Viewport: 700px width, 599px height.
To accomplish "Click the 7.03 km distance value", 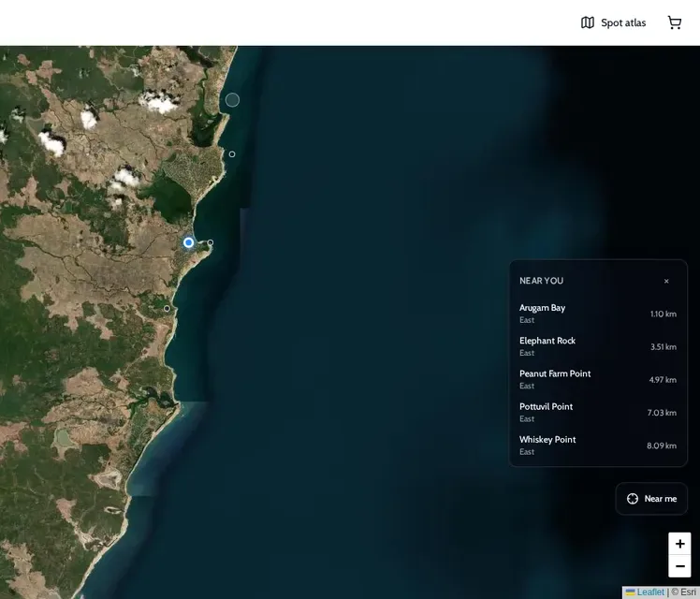I will coord(662,413).
